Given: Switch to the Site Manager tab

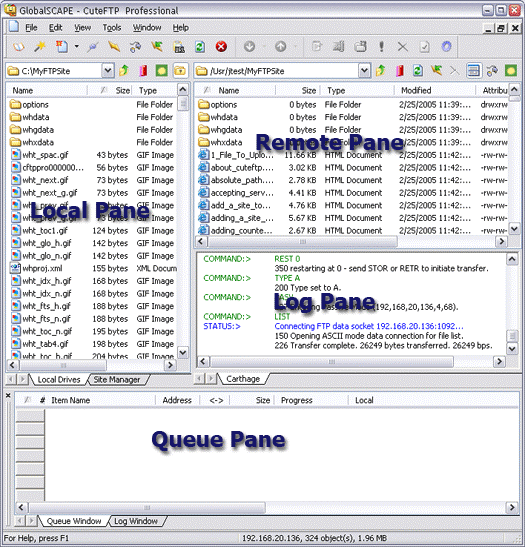Looking at the screenshot, I should click(x=117, y=380).
